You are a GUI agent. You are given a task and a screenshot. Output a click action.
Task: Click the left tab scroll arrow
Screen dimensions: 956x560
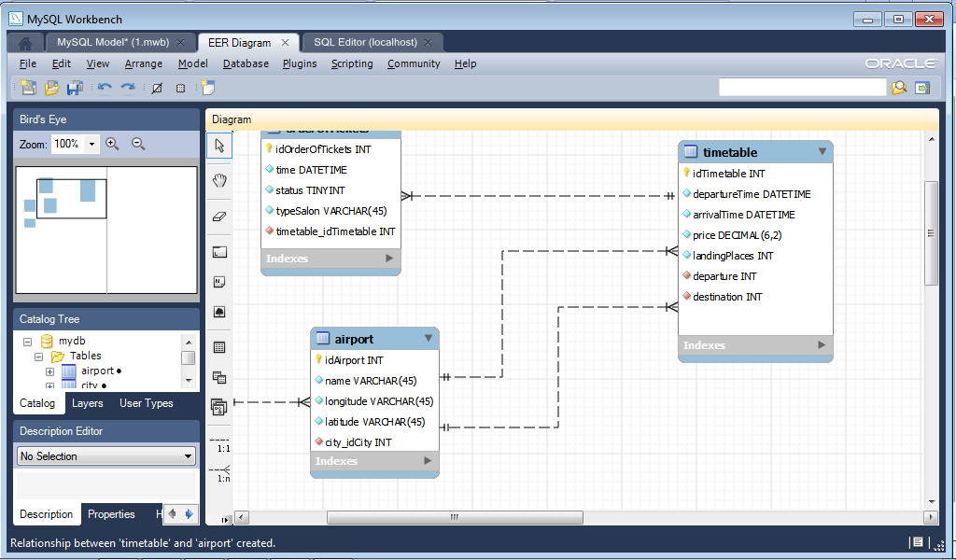(x=173, y=513)
